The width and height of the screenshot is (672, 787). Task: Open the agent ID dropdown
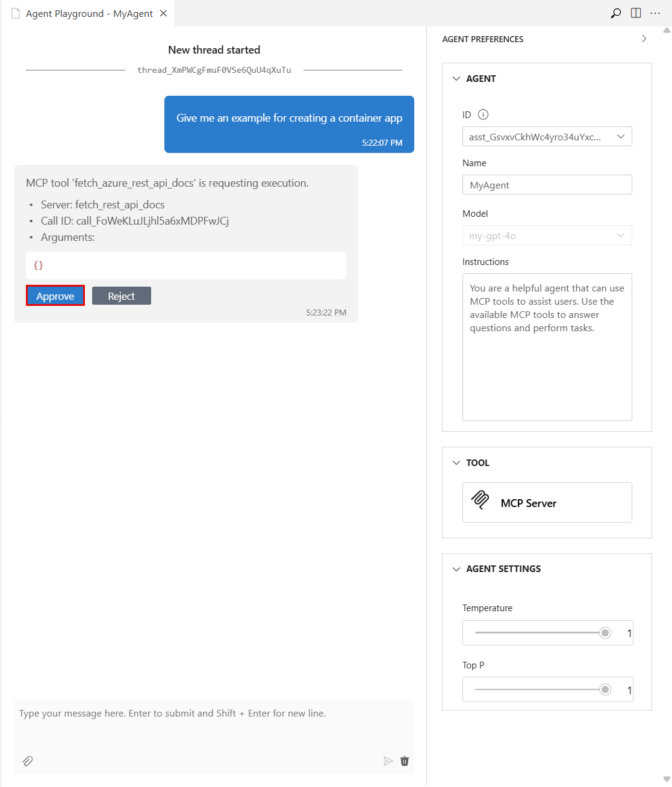point(620,137)
